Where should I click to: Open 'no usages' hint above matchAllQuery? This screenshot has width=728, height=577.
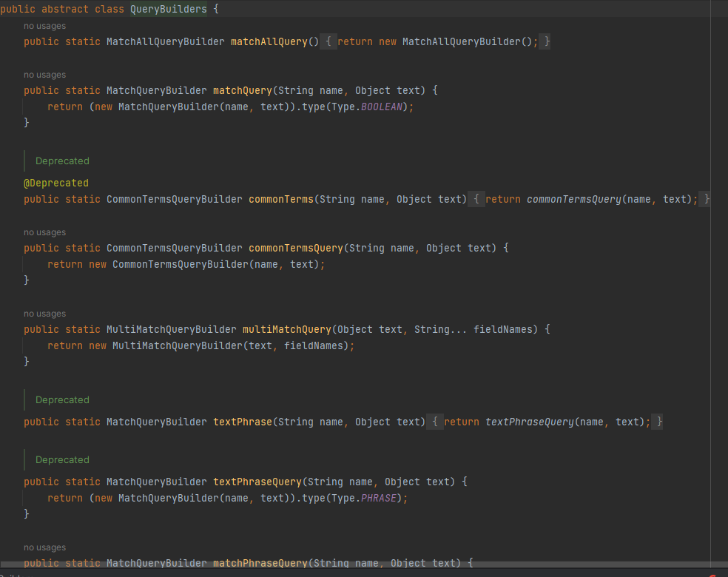(44, 26)
